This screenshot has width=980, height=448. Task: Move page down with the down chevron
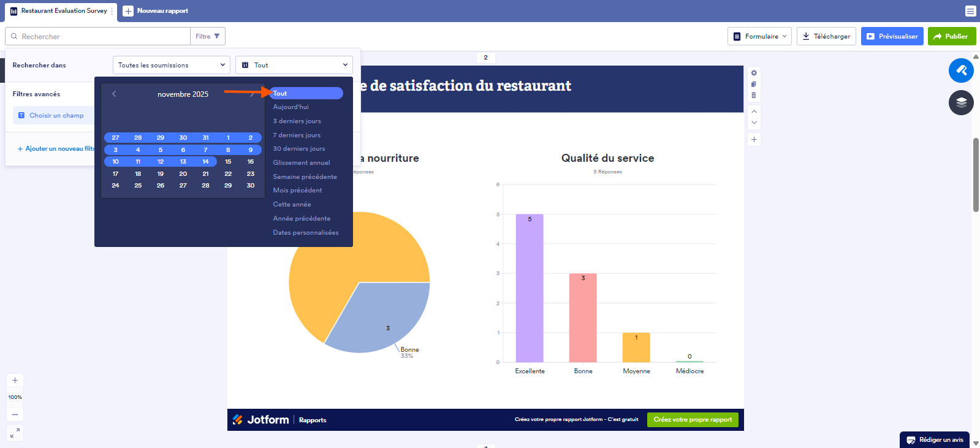point(754,123)
